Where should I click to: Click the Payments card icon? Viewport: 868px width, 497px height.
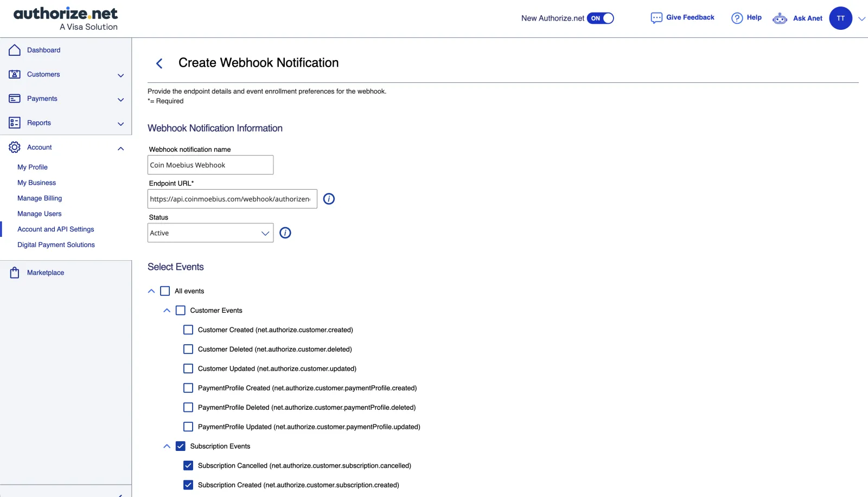point(15,99)
